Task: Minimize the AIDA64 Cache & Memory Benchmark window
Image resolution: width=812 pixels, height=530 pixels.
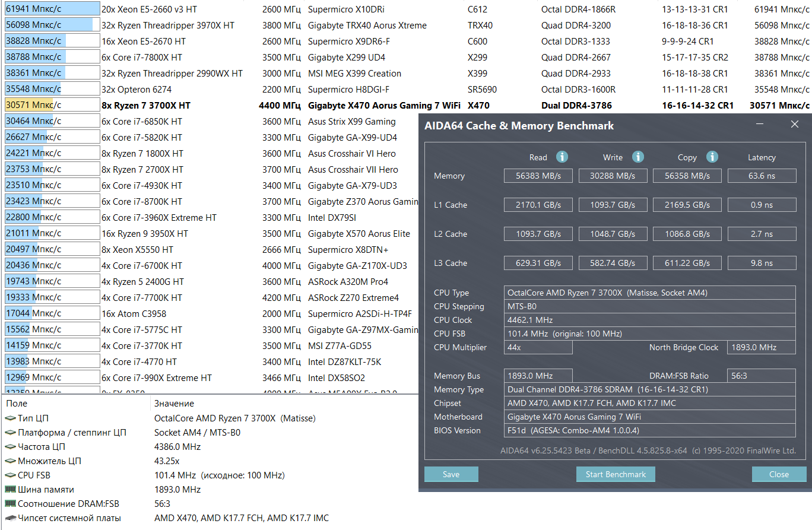Action: 761,125
